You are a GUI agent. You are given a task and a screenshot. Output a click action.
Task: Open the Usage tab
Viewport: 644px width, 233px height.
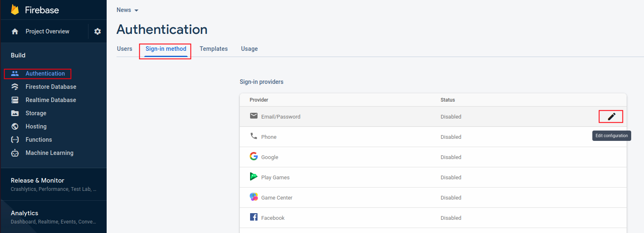(x=249, y=49)
